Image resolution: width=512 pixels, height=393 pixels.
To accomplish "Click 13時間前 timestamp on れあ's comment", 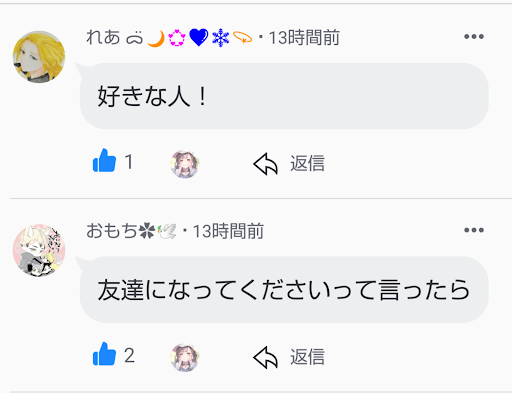I will [x=304, y=37].
